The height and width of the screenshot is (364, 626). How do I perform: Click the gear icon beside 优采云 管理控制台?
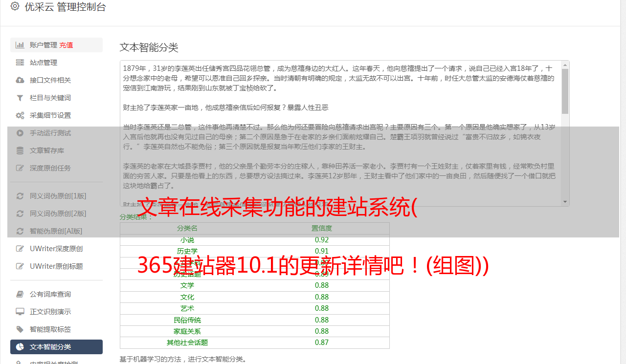point(15,6)
